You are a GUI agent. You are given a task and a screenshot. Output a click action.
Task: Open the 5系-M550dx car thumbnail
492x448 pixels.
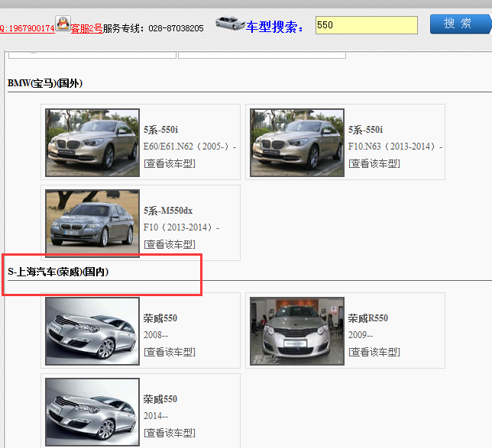pos(92,223)
